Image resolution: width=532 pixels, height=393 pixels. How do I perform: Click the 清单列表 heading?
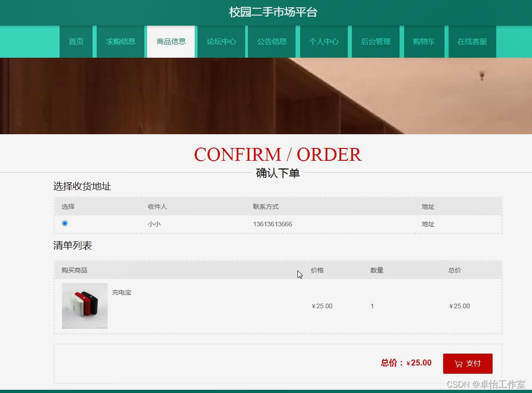pos(72,246)
